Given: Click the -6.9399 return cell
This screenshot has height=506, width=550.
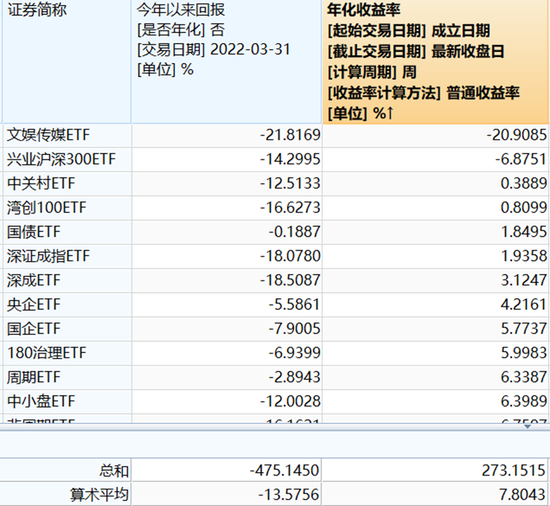Looking at the screenshot, I should pos(227,353).
